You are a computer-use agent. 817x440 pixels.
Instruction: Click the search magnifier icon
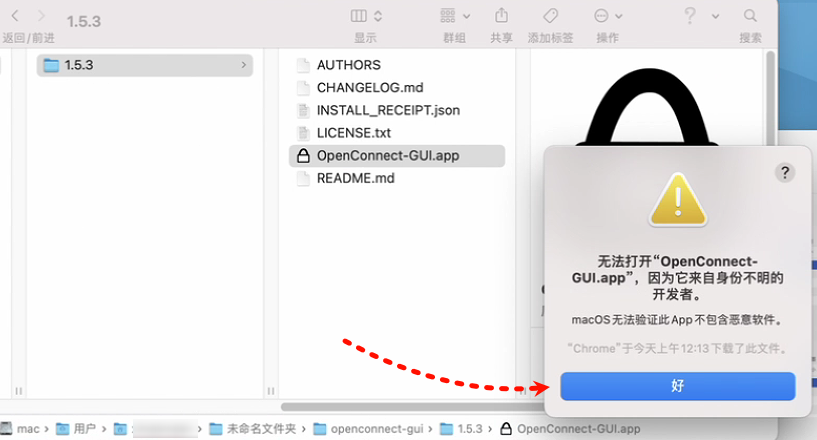pyautogui.click(x=750, y=16)
